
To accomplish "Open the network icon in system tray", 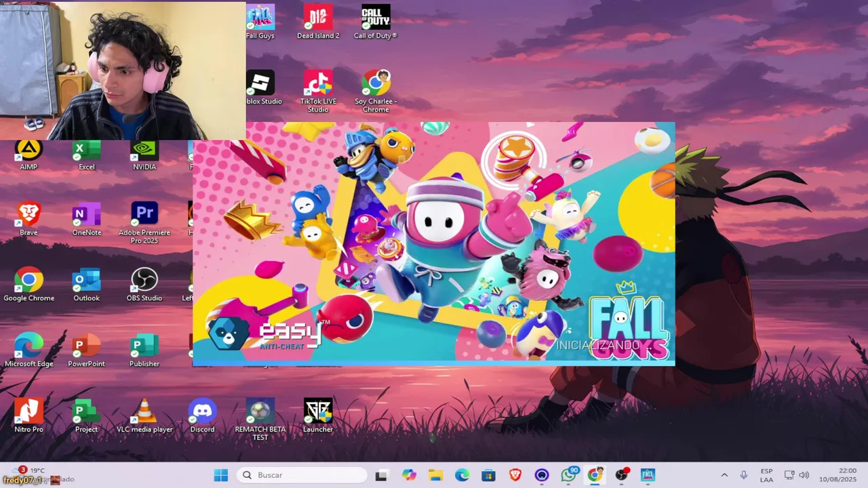I will (x=789, y=475).
